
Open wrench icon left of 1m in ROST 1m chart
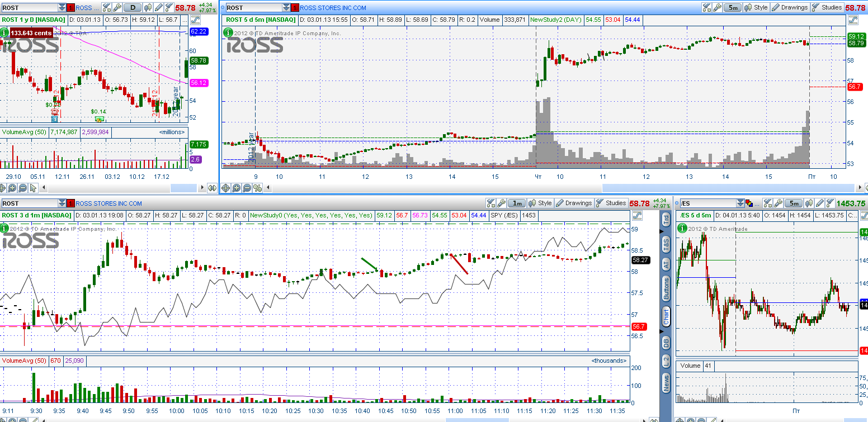click(501, 203)
